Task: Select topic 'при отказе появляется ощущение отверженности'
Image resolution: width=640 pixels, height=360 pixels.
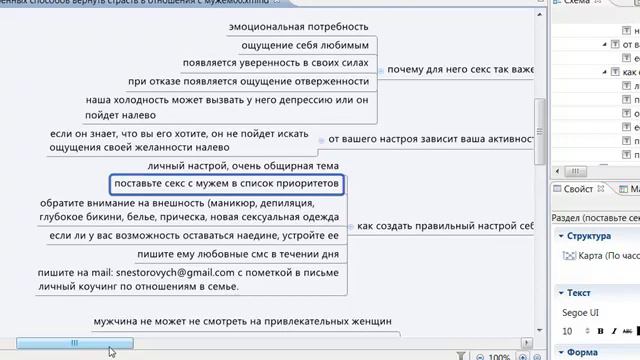Action: pos(249,82)
